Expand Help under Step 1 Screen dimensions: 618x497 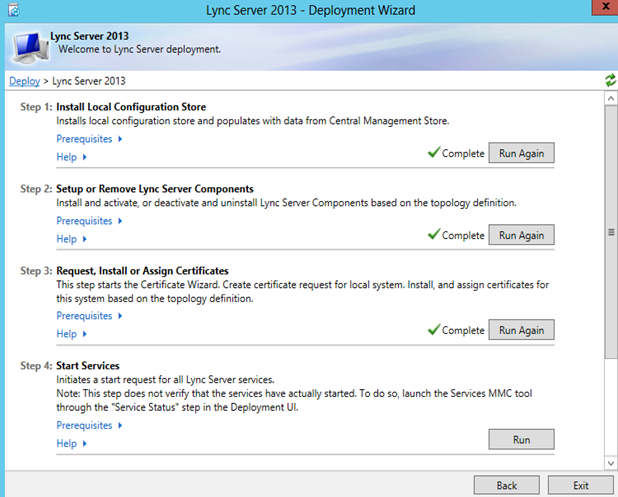(71, 157)
